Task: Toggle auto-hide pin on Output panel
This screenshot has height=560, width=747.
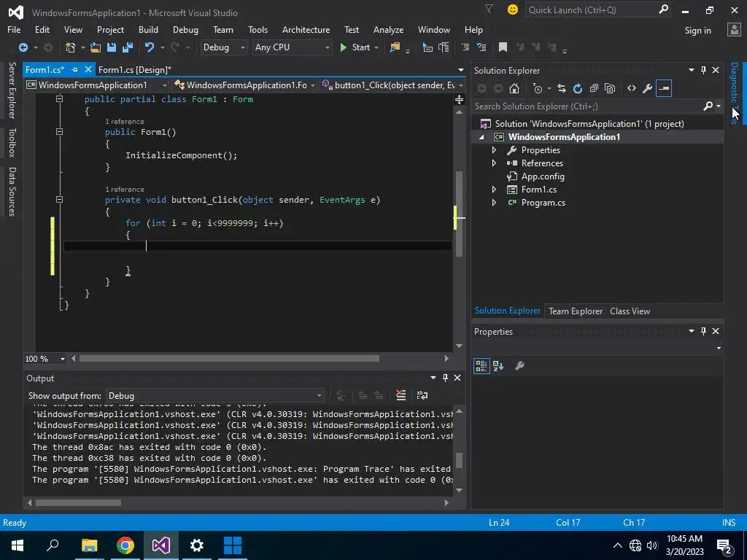Action: (x=446, y=378)
